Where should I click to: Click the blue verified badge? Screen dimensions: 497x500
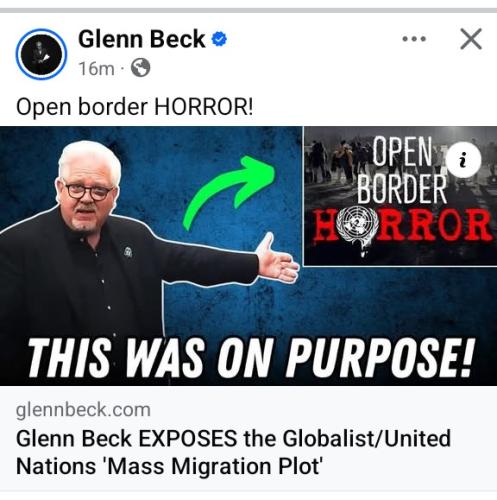[219, 39]
